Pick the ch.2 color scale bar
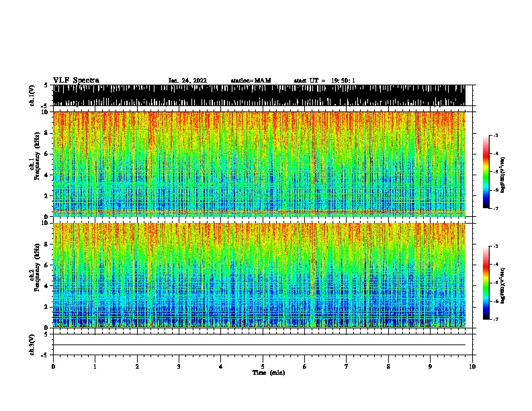Screen dimensions: 532x411 pyautogui.click(x=486, y=283)
